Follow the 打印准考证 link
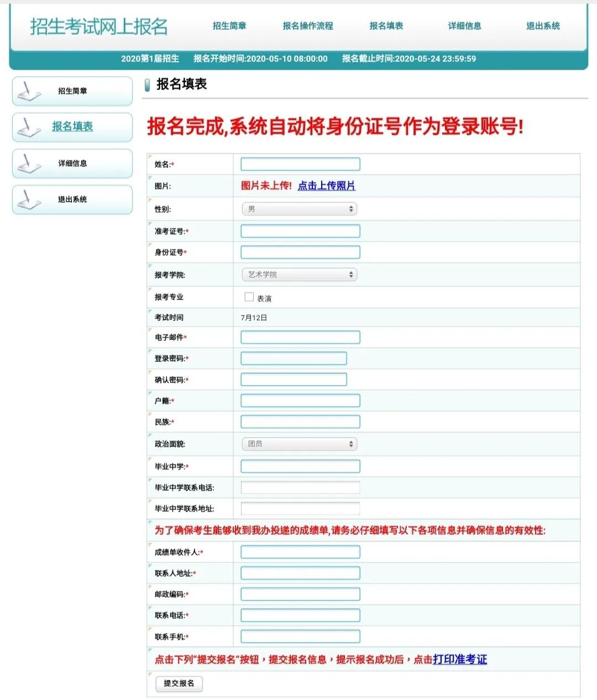Screen dimensions: 597x700 [x=460, y=660]
